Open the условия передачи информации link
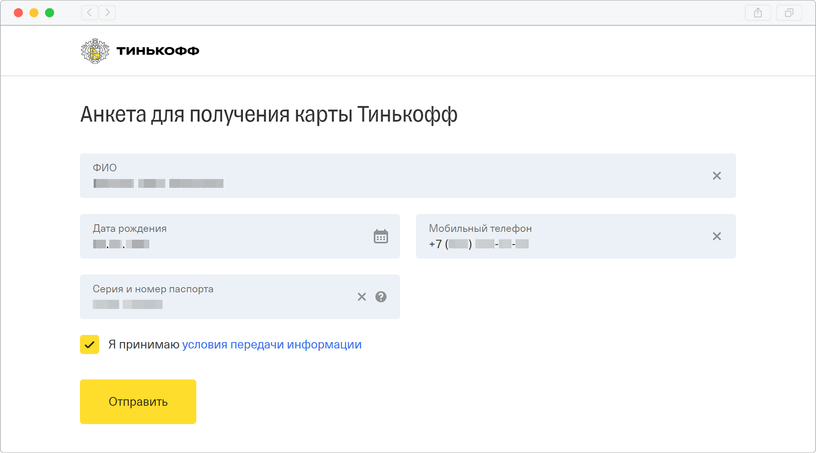The height and width of the screenshot is (453, 816). coord(272,344)
